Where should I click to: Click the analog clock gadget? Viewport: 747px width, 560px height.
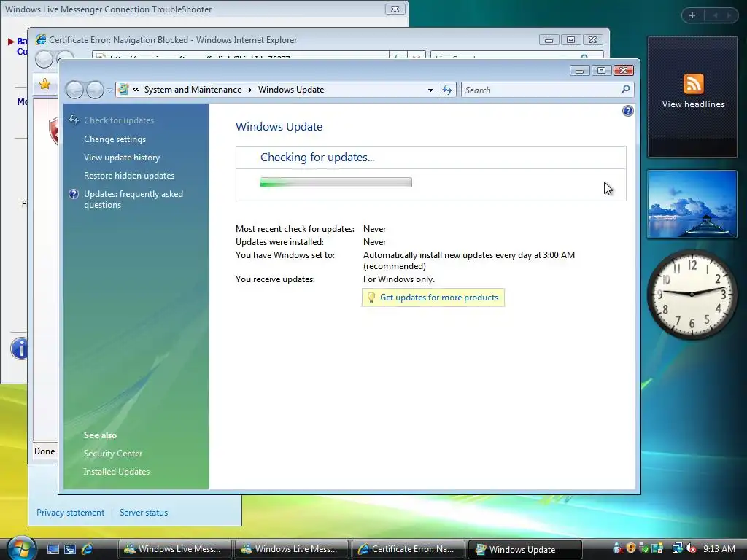tap(692, 294)
